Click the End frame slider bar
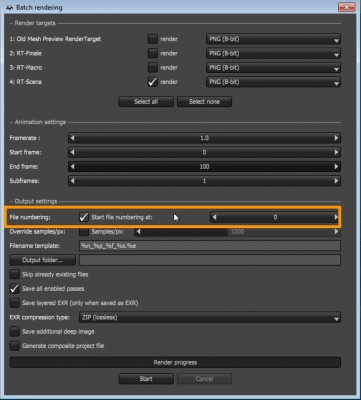The width and height of the screenshot is (361, 400). point(204,167)
